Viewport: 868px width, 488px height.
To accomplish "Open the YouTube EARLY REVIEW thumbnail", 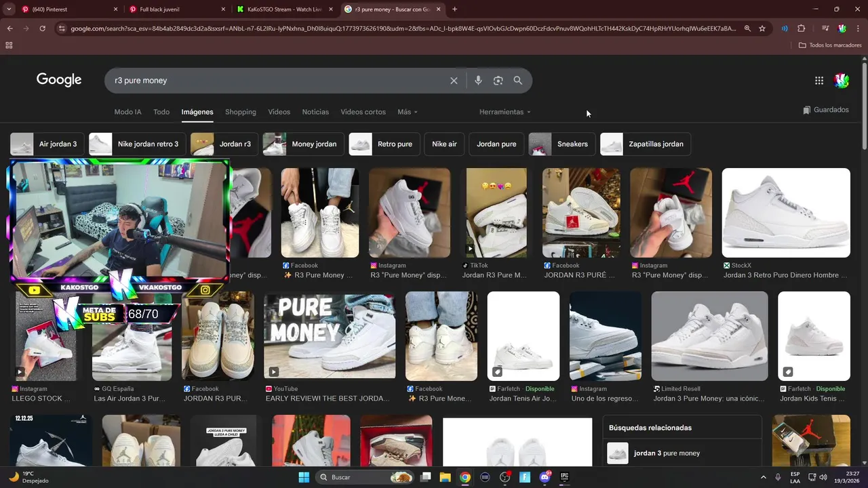I will (x=330, y=335).
